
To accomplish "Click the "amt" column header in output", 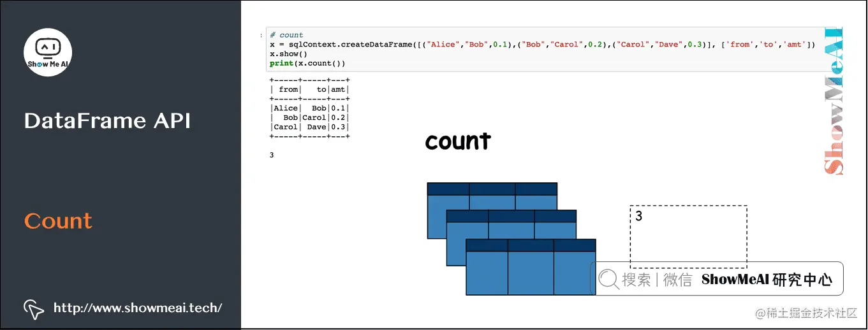I will pos(337,90).
